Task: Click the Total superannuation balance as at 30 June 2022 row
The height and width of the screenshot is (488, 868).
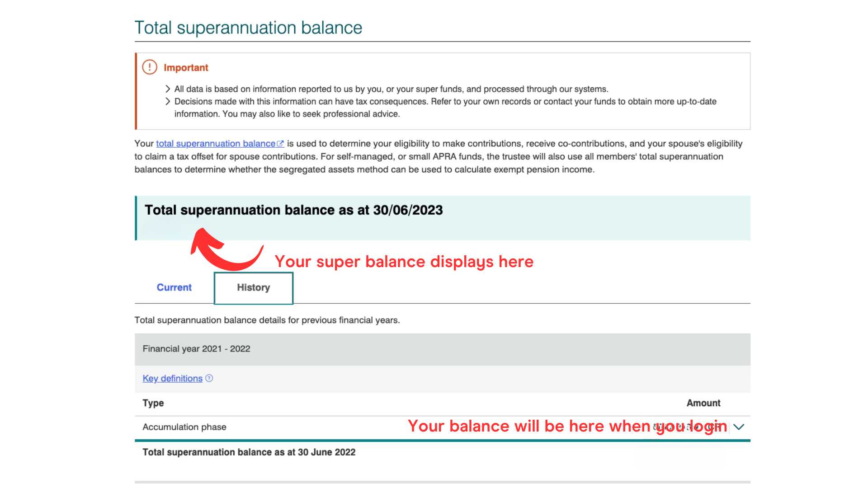Action: [x=249, y=452]
